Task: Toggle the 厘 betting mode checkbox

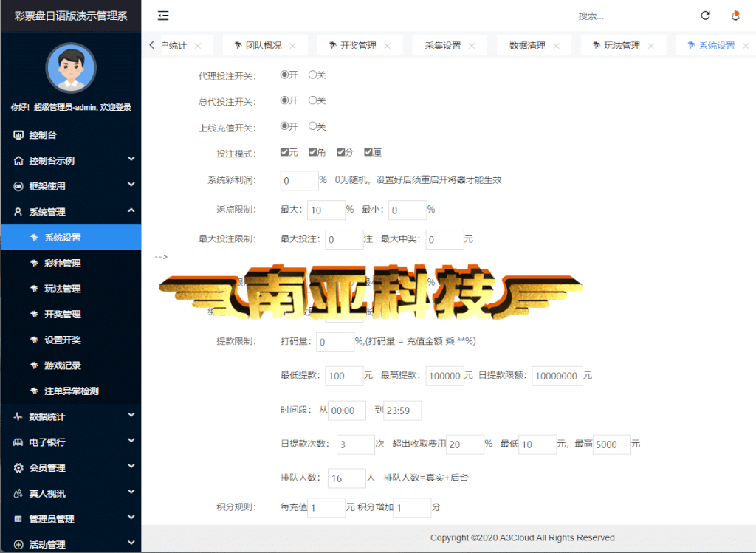Action: point(368,152)
